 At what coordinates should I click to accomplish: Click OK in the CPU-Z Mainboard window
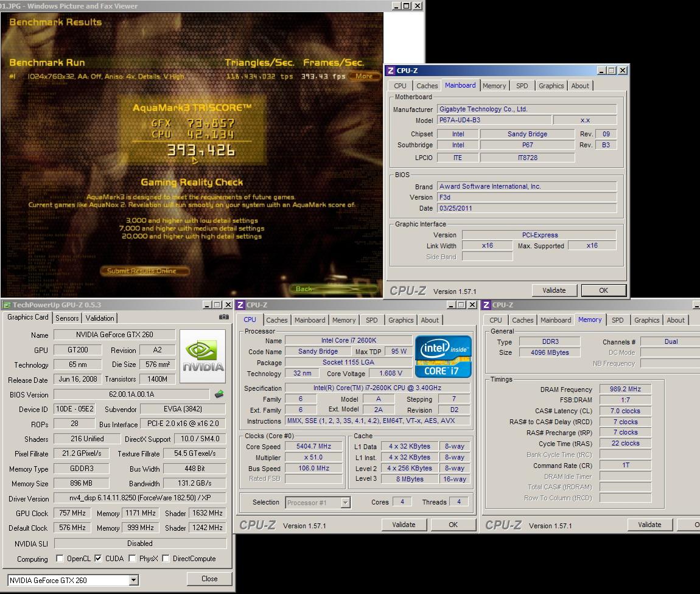pyautogui.click(x=604, y=290)
